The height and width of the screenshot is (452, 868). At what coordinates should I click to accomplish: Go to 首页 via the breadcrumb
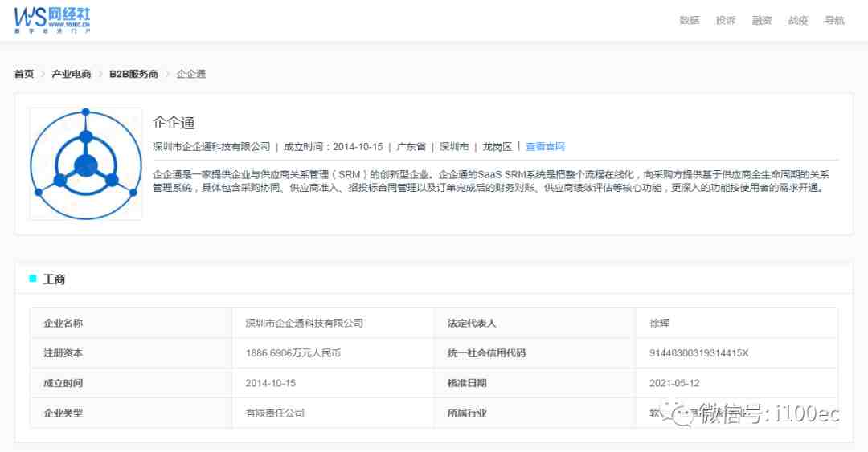pos(24,74)
